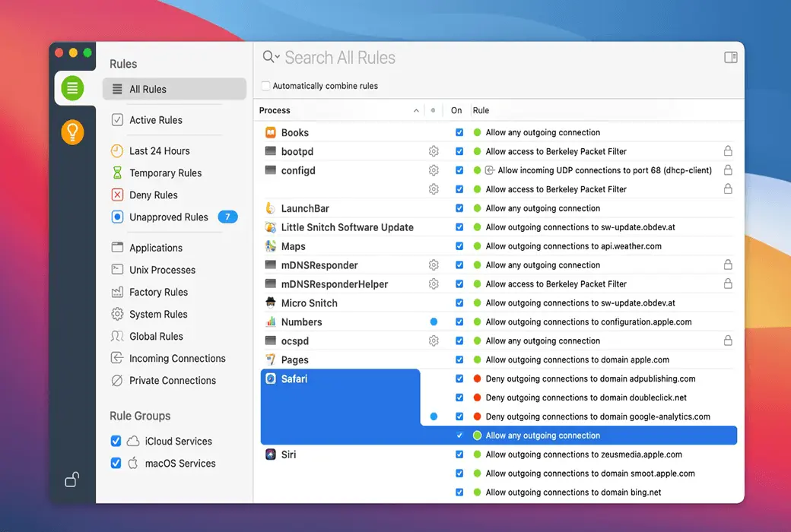Select rule for domain bing.net
791x532 pixels.
click(573, 492)
